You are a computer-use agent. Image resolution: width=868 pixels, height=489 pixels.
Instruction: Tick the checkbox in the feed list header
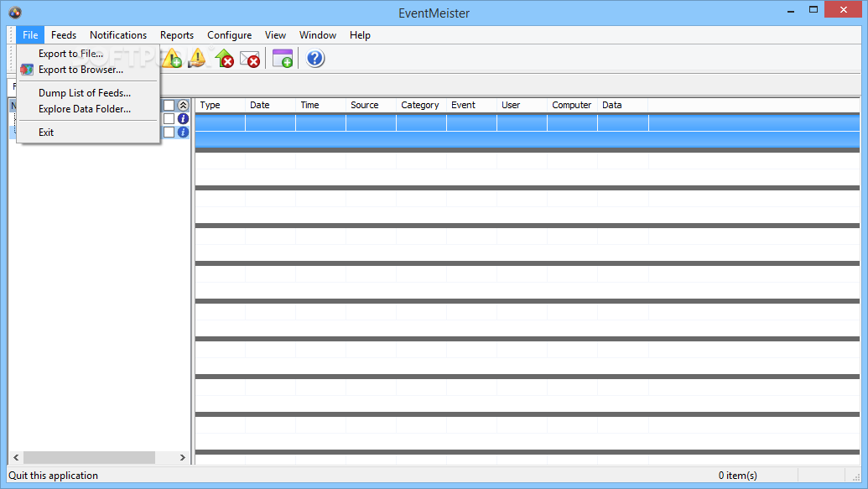(x=169, y=105)
